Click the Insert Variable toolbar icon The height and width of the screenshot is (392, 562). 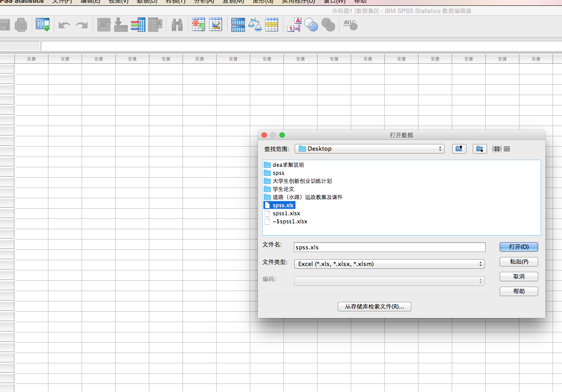coord(216,25)
